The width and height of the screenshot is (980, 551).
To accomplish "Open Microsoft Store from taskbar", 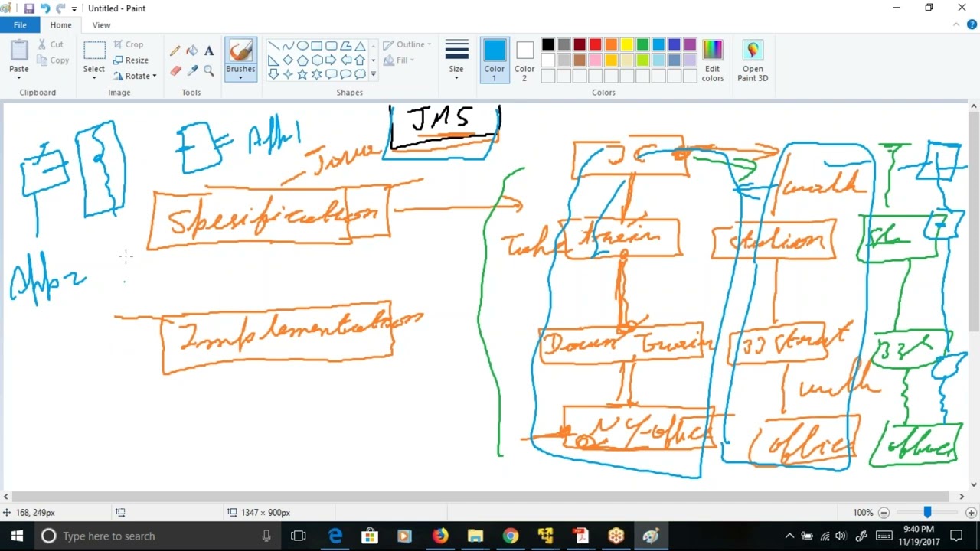I will click(x=370, y=536).
